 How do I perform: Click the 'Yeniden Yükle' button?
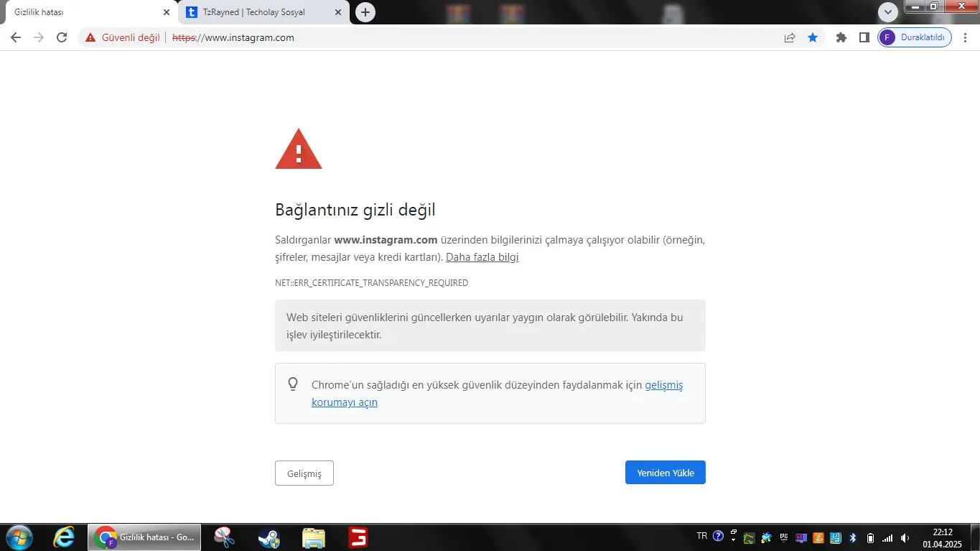tap(666, 473)
